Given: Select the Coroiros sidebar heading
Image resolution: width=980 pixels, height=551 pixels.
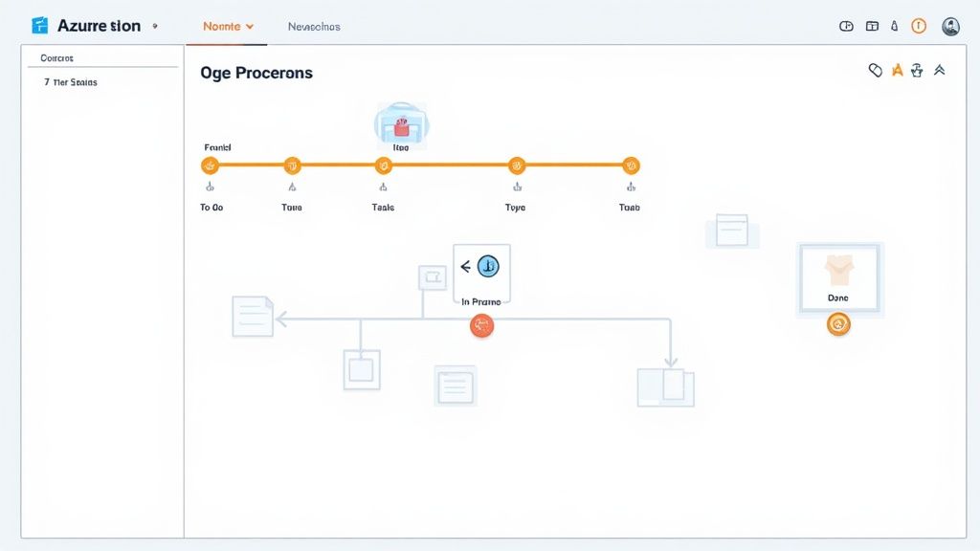Looking at the screenshot, I should [x=56, y=58].
